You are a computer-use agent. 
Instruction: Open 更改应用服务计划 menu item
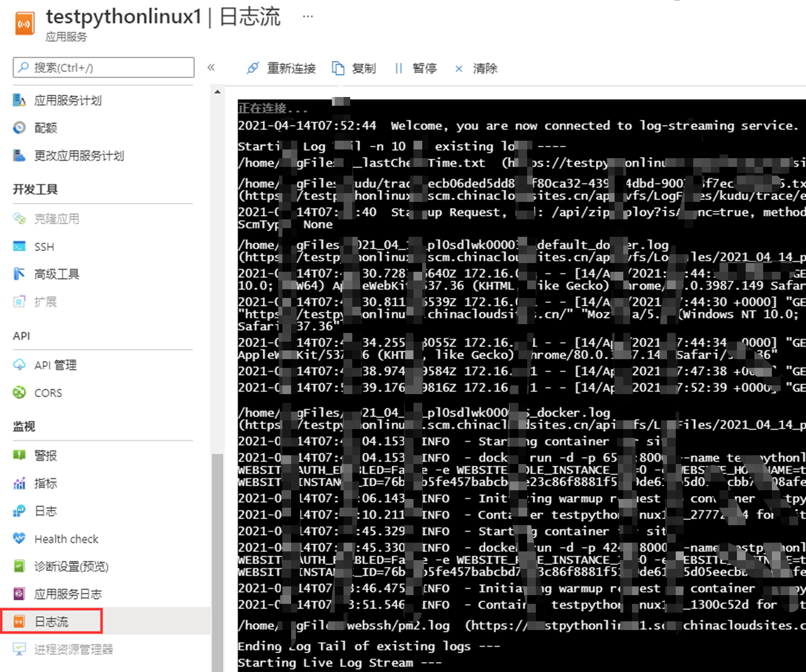(x=79, y=156)
